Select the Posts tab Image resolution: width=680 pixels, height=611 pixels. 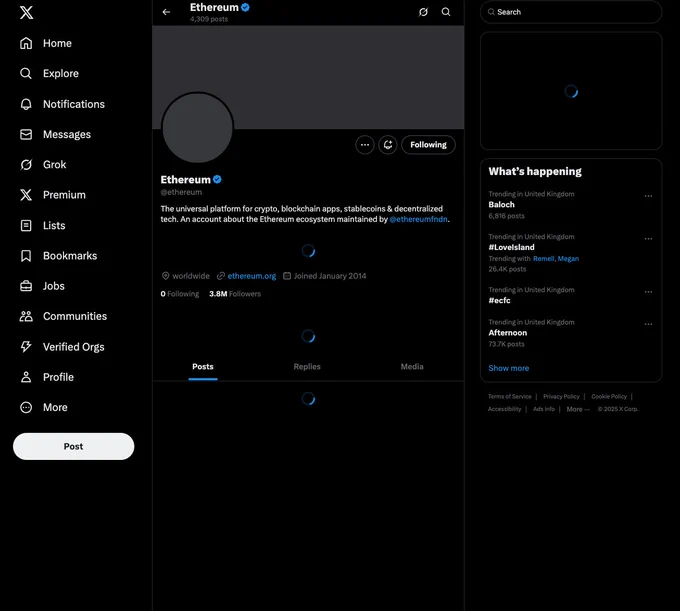(203, 367)
